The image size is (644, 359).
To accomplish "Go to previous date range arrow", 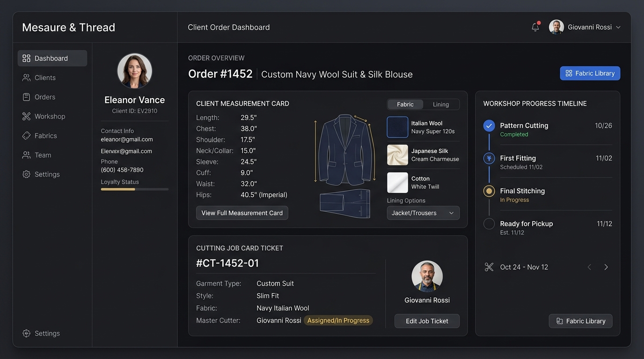I will click(x=589, y=267).
